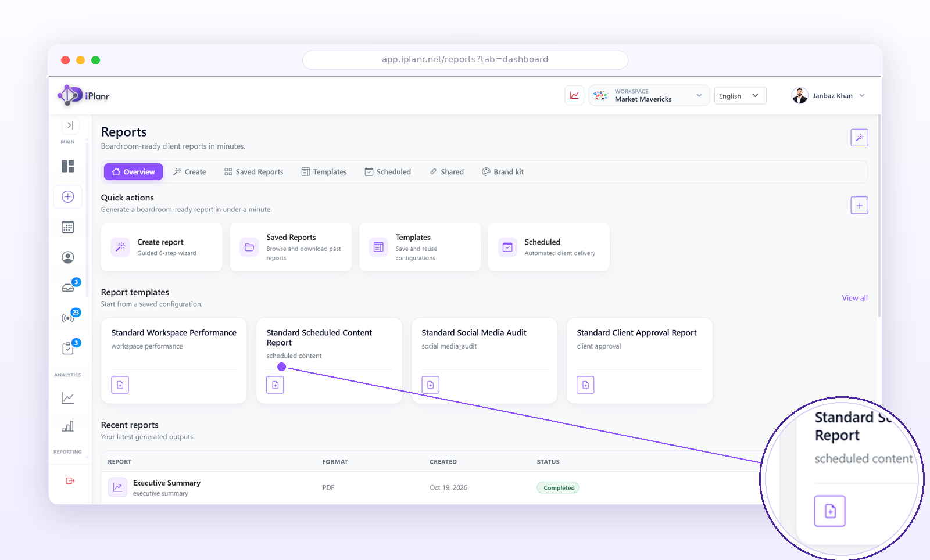
Task: Click the REPORT column header
Action: click(x=120, y=462)
